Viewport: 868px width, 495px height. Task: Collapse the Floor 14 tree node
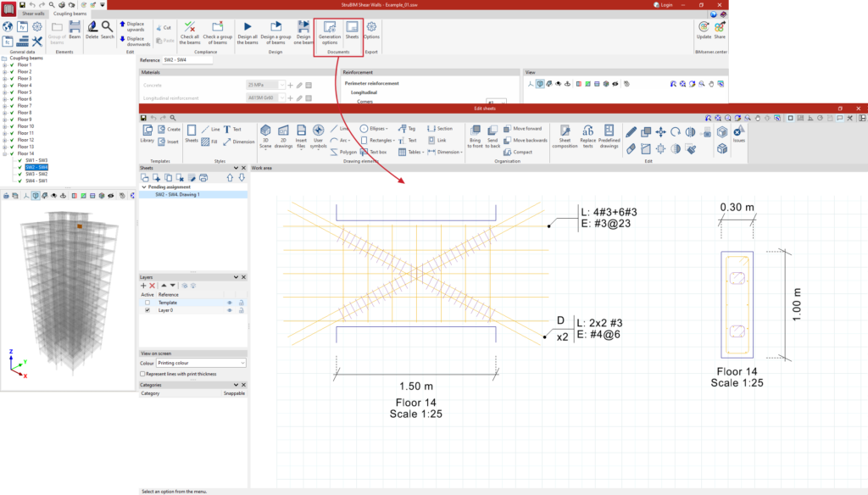coord(6,153)
